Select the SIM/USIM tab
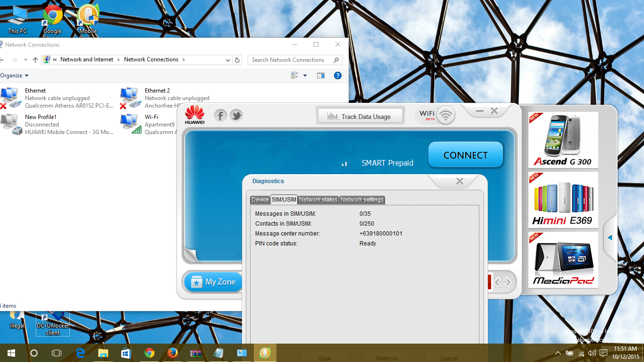 pos(284,200)
